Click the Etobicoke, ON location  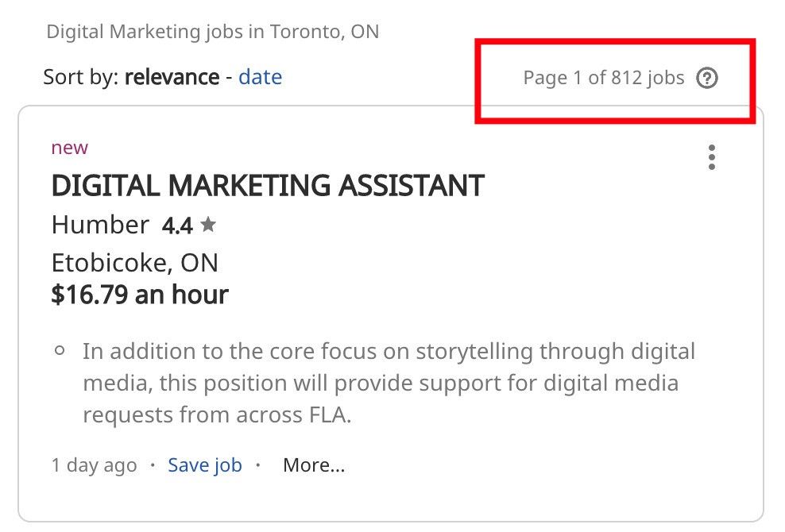[x=135, y=263]
